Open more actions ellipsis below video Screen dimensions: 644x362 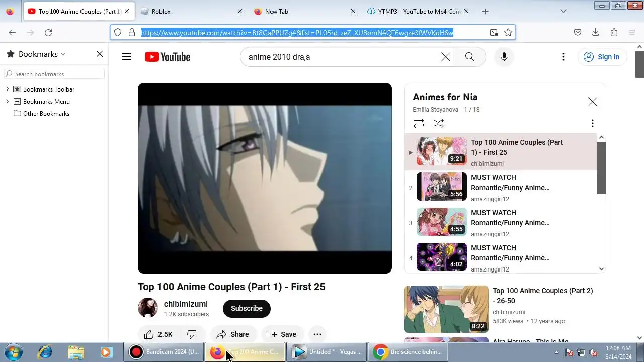pos(317,334)
